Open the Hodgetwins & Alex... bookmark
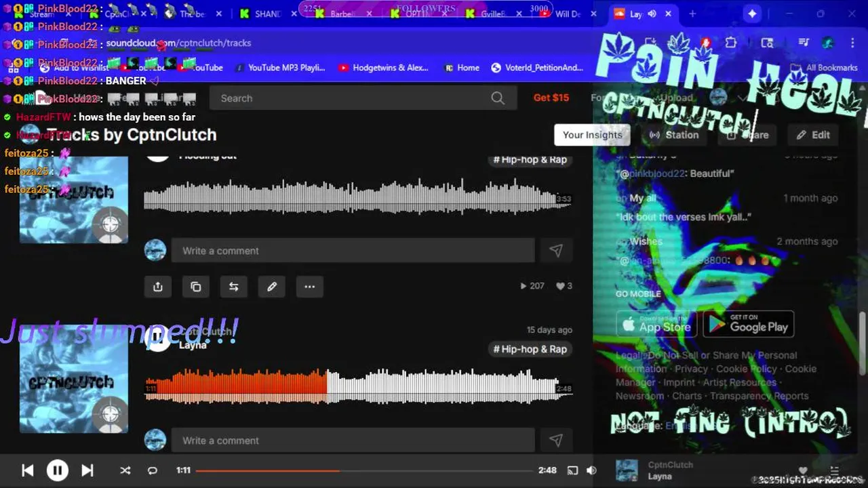The image size is (868, 488). 383,68
